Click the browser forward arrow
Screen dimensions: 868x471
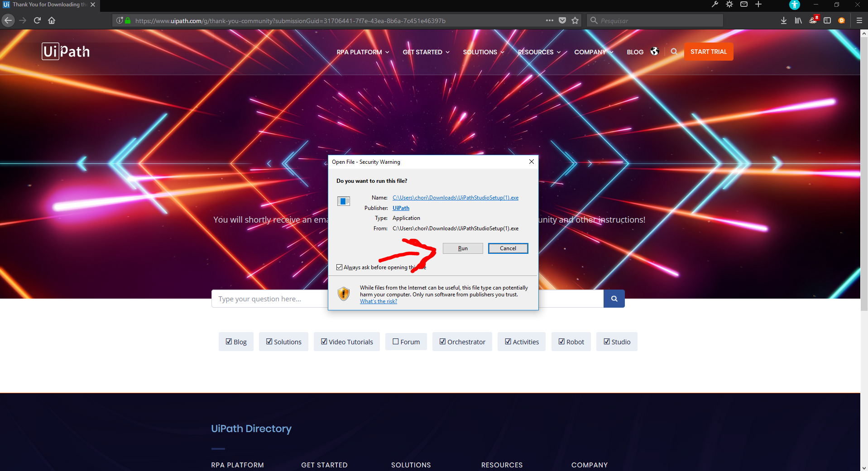[23, 20]
